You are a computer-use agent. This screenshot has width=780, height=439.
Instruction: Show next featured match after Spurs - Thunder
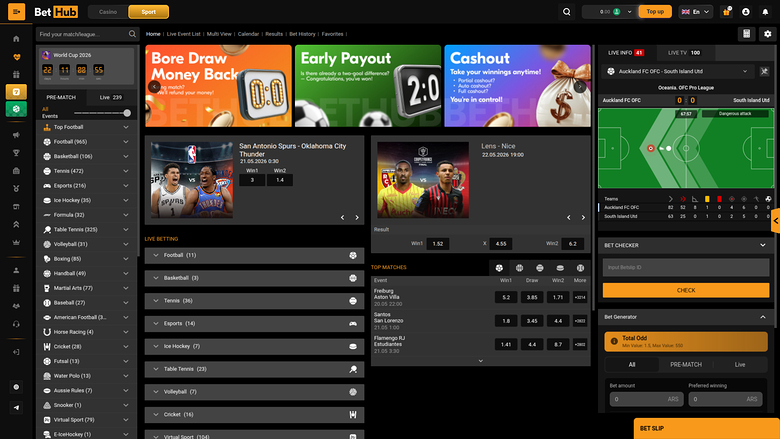(x=357, y=217)
